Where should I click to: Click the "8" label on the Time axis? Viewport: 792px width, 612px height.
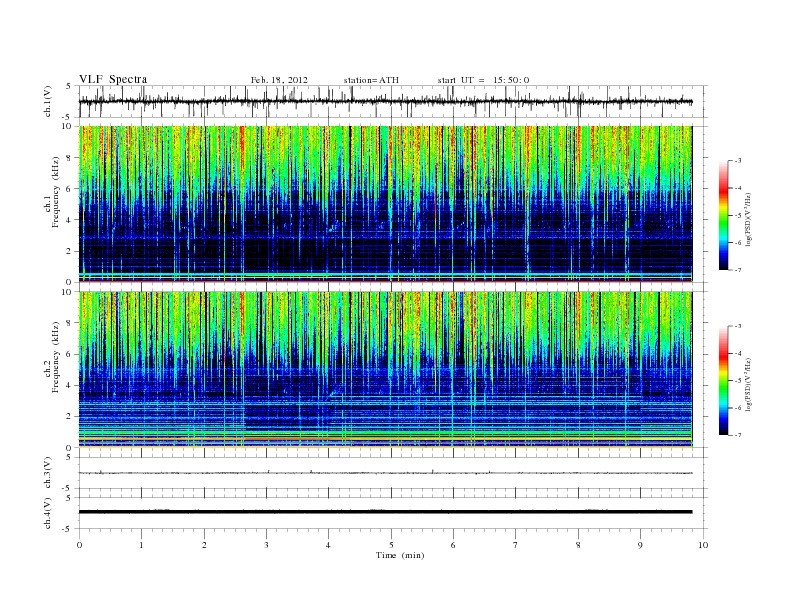[x=578, y=545]
